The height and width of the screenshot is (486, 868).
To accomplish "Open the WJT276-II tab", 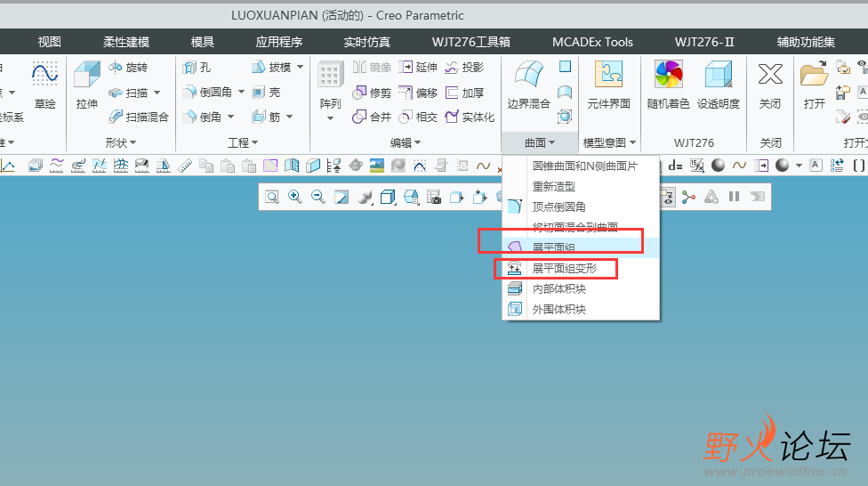I will pyautogui.click(x=704, y=42).
